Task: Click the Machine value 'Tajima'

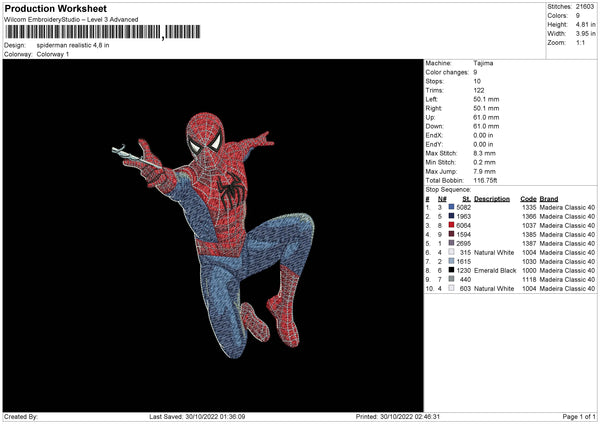Action: [x=483, y=63]
